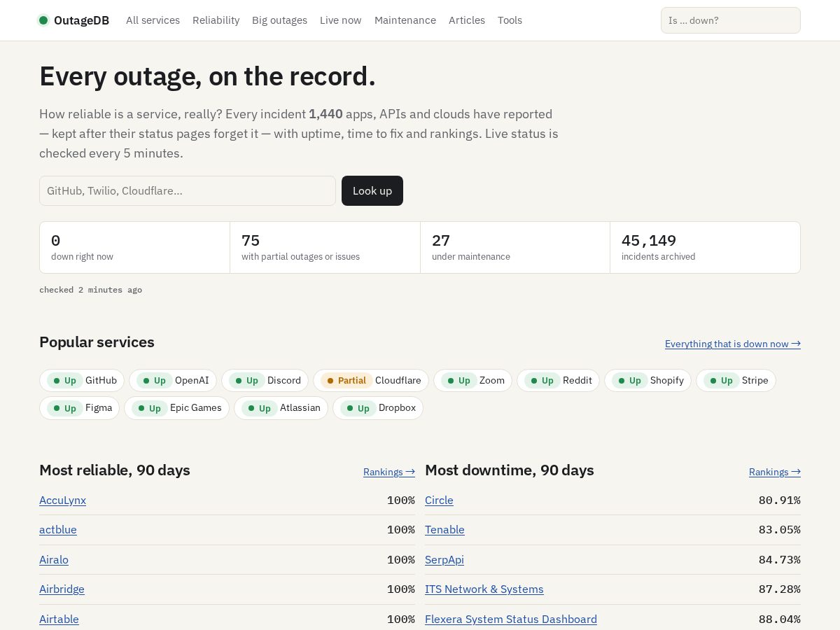Open the OpenAI status chip

tap(173, 380)
